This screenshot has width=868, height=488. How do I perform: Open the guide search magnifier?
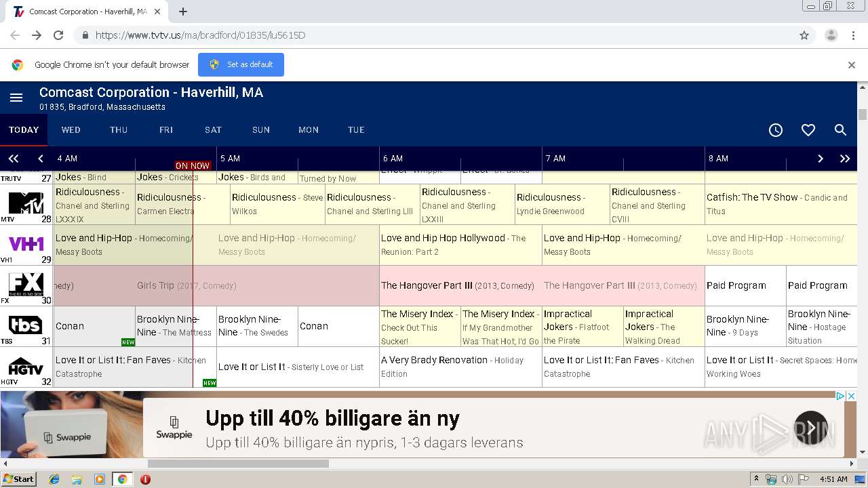click(840, 130)
